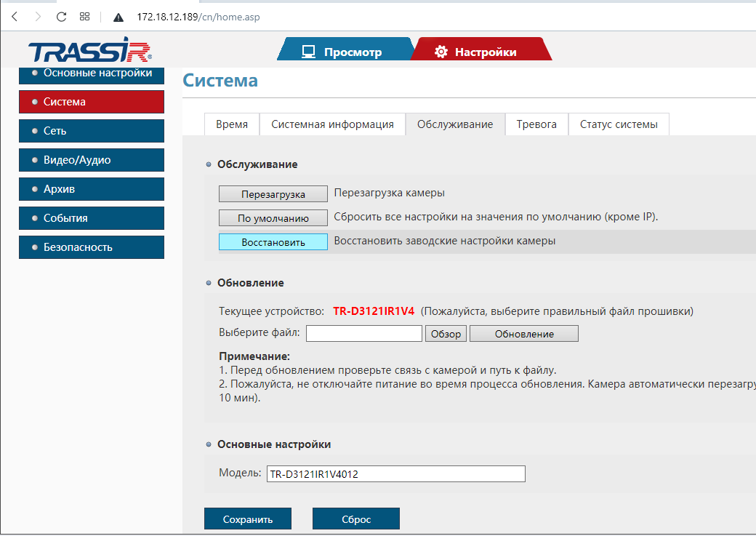Click the browser forward arrow
The height and width of the screenshot is (536, 756).
coord(38,17)
